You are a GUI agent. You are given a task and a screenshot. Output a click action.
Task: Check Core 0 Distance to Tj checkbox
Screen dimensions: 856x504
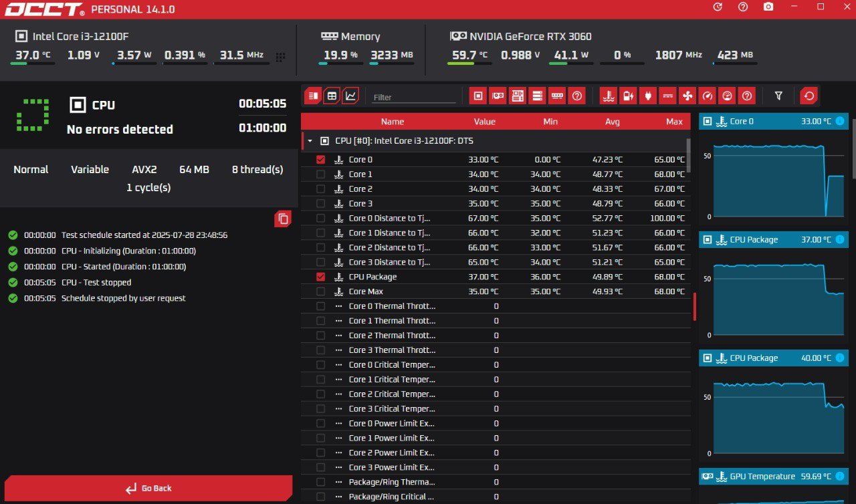(320, 219)
